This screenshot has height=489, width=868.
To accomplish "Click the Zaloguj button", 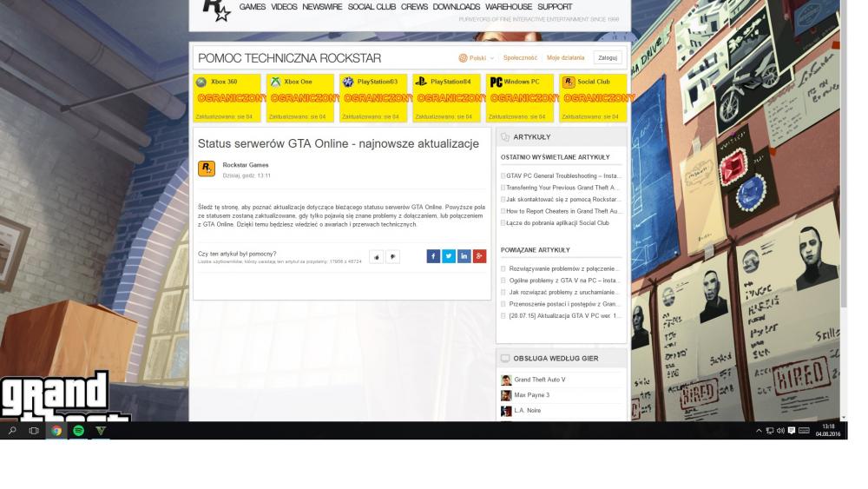I will [x=608, y=57].
